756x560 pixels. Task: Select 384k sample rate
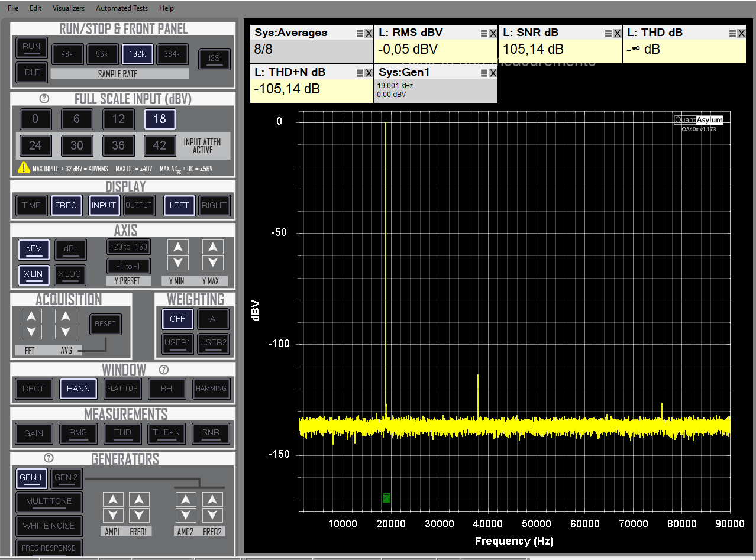pyautogui.click(x=172, y=54)
